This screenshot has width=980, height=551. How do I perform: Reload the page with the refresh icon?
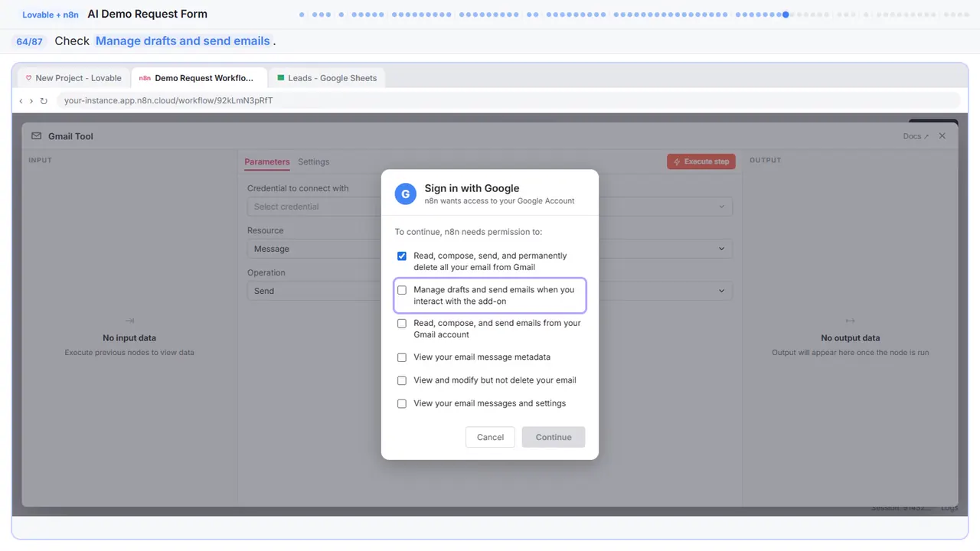point(44,101)
